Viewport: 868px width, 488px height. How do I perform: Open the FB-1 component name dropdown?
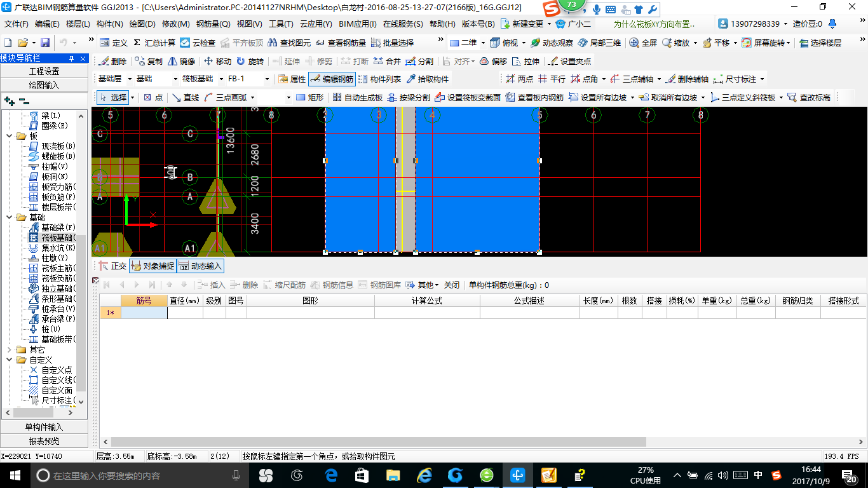266,79
